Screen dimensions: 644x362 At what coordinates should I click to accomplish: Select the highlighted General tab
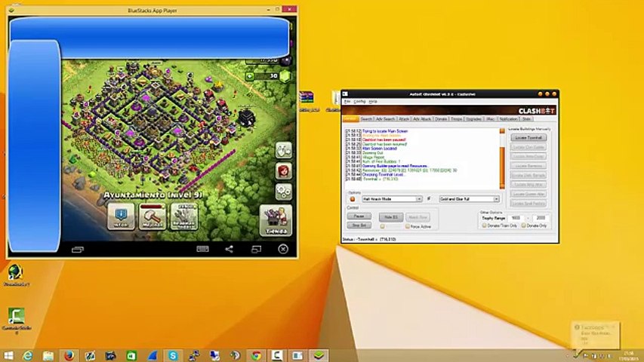coord(350,119)
